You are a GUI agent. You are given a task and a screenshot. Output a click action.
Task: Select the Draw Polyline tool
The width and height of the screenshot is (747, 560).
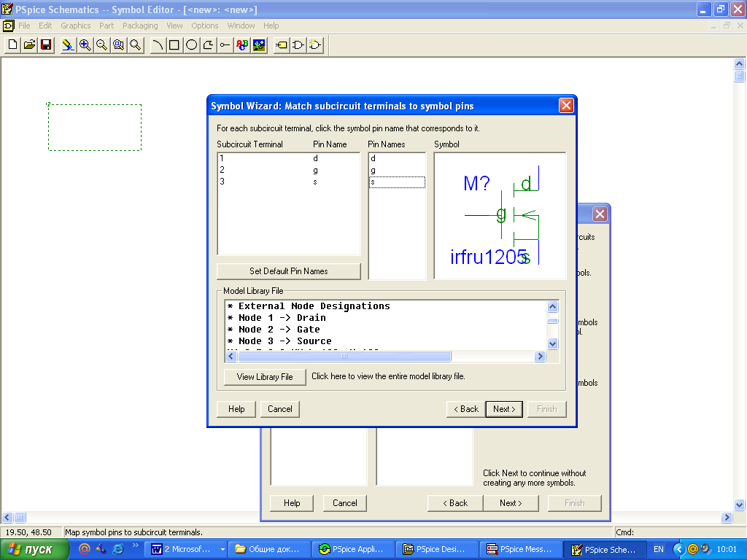[208, 45]
